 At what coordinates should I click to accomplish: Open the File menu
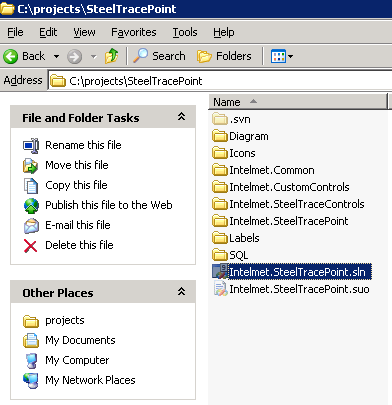click(15, 32)
